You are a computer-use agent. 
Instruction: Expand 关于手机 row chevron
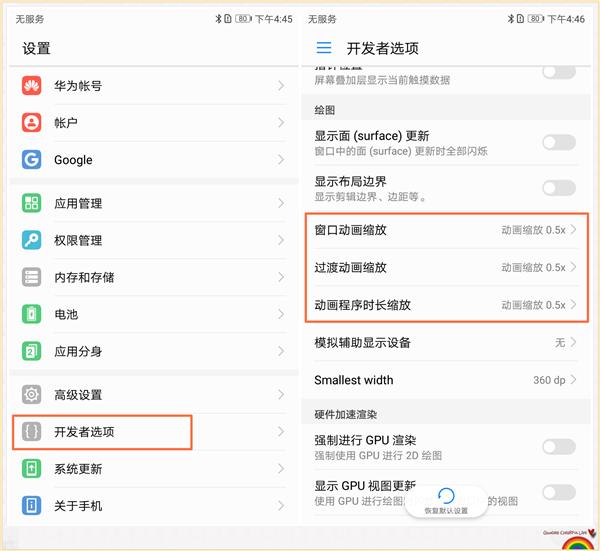click(281, 505)
